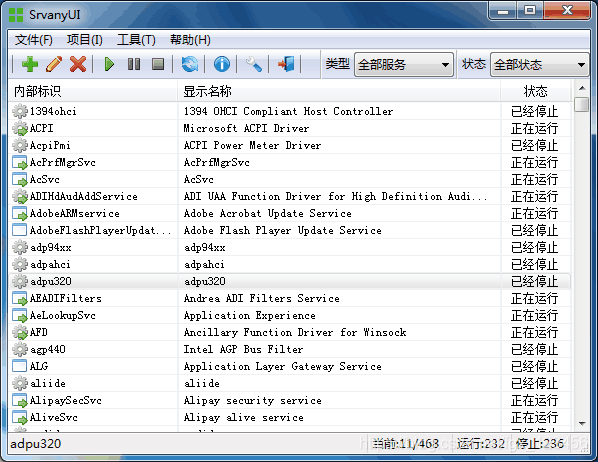
Task: Sort by 状态 column header
Action: click(x=535, y=91)
